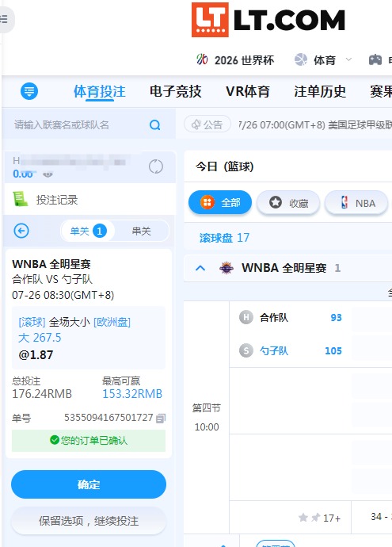Select the 全部 filter pill
Viewport: 392px width, 547px height.
click(220, 202)
